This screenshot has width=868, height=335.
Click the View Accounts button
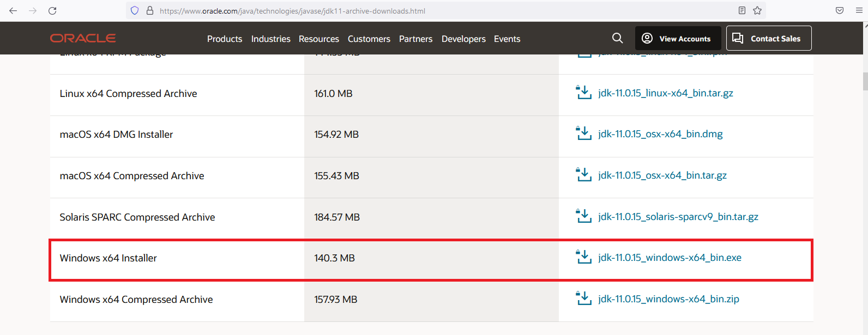point(678,38)
